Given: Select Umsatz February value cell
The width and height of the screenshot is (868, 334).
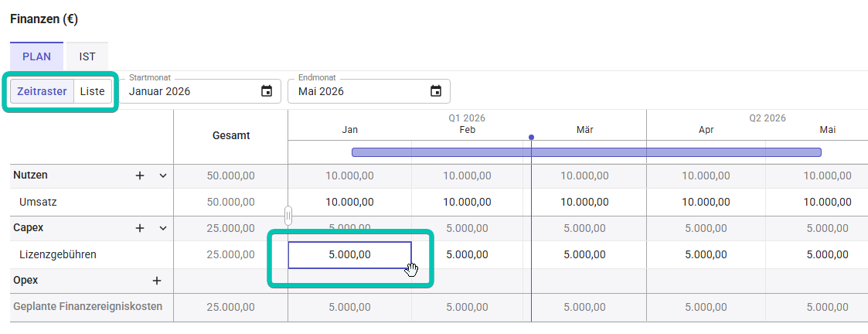Looking at the screenshot, I should pyautogui.click(x=467, y=202).
